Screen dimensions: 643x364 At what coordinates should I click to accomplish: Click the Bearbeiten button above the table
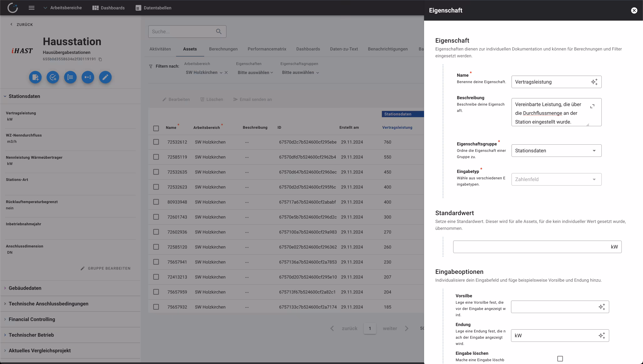176,100
